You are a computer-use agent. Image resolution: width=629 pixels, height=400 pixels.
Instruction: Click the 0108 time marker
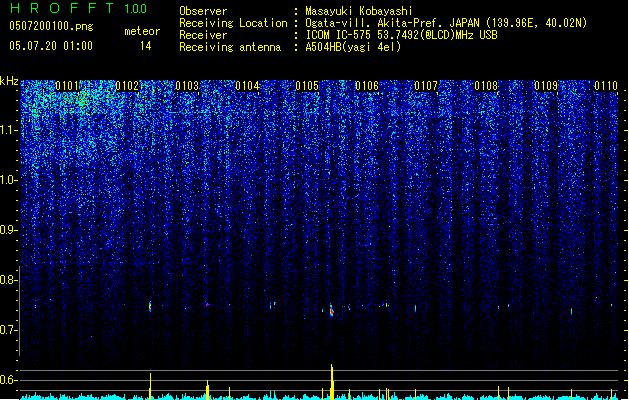(x=486, y=86)
